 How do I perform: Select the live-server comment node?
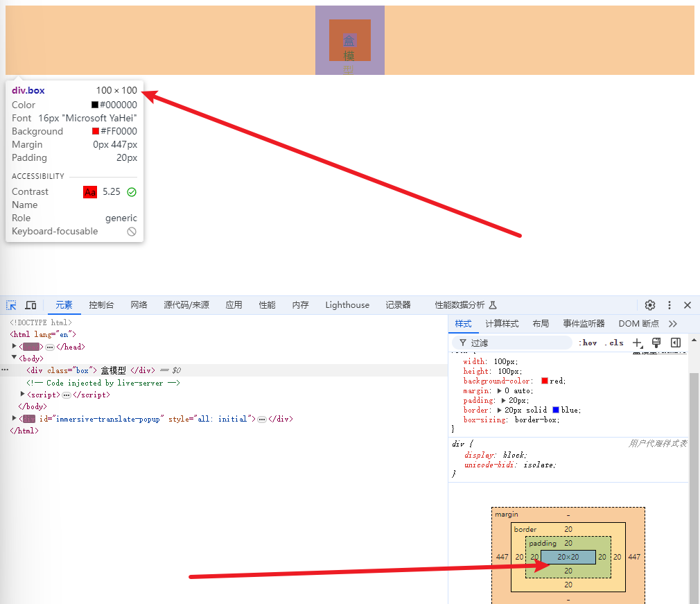(x=103, y=383)
